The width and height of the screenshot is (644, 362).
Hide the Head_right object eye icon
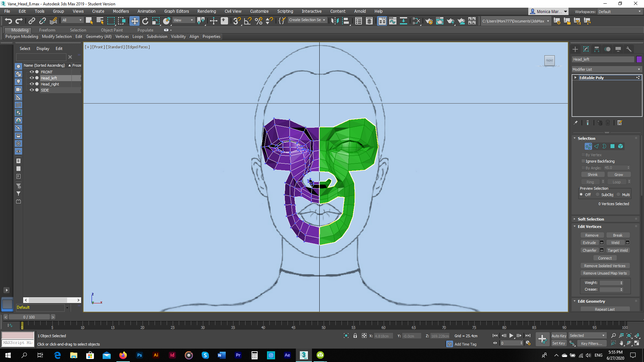[x=32, y=84]
